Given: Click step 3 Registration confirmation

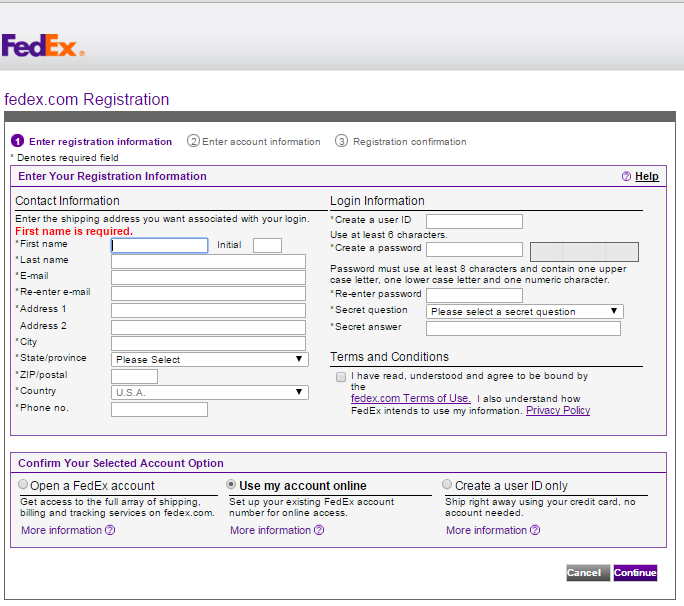Looking at the screenshot, I should click(401, 142).
